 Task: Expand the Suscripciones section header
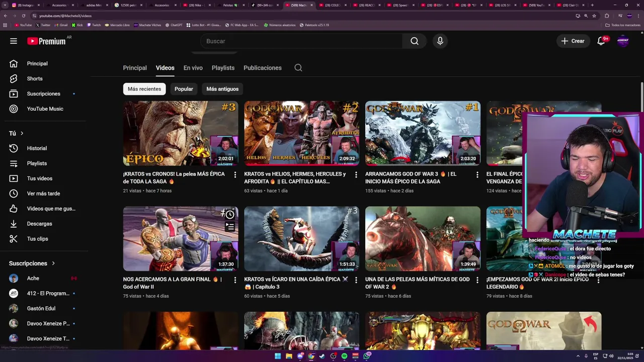pyautogui.click(x=32, y=263)
